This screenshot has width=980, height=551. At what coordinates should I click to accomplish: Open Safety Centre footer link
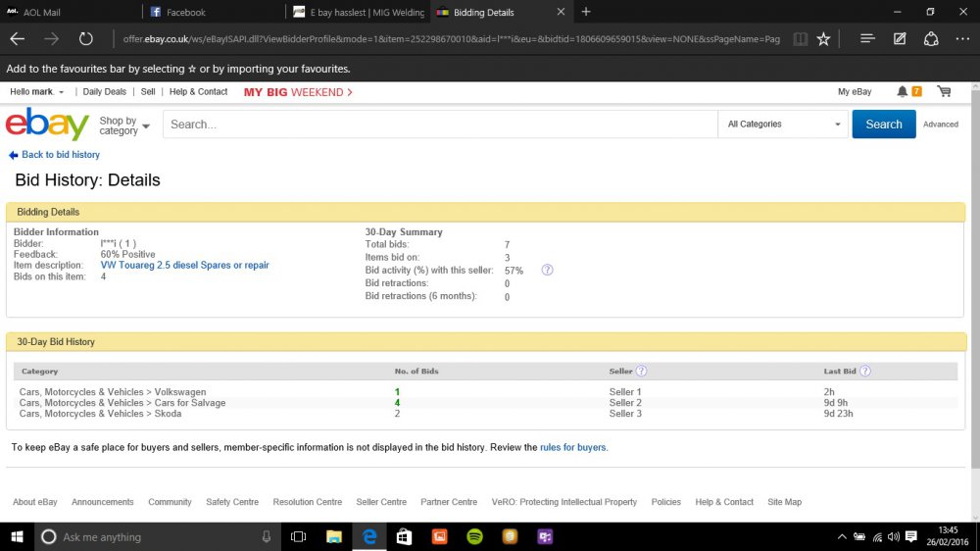232,502
